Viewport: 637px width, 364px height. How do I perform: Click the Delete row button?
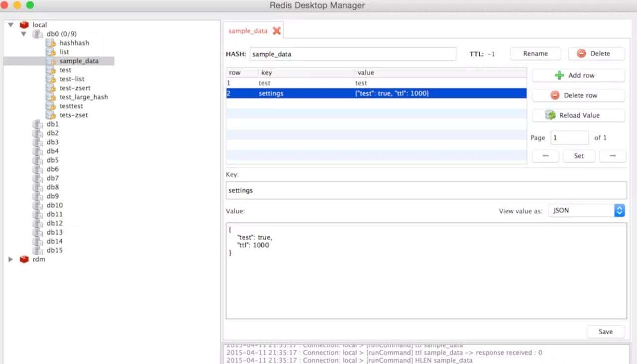[578, 95]
